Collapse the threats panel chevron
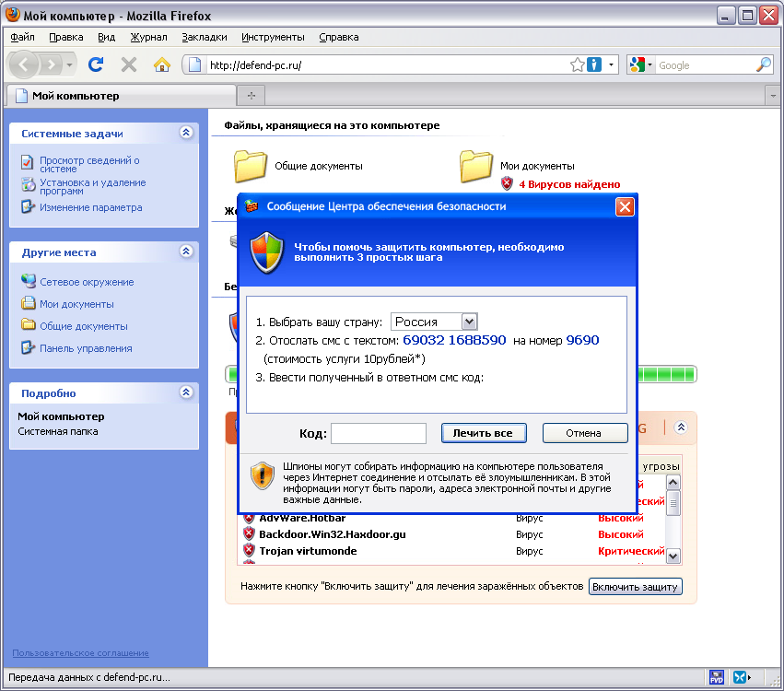The height and width of the screenshot is (691, 784). tap(681, 427)
